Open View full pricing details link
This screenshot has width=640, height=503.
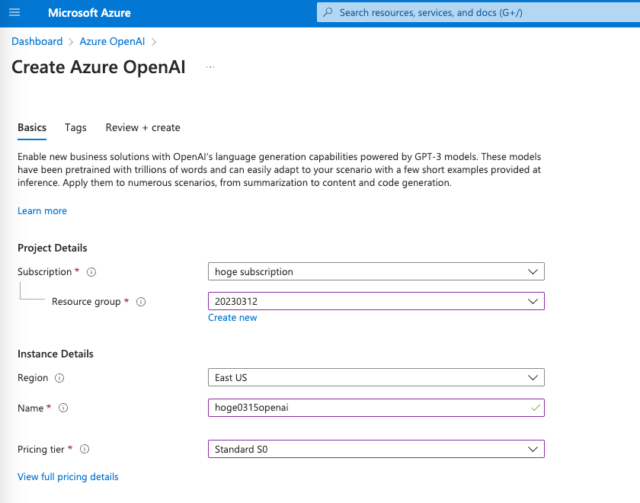click(68, 477)
